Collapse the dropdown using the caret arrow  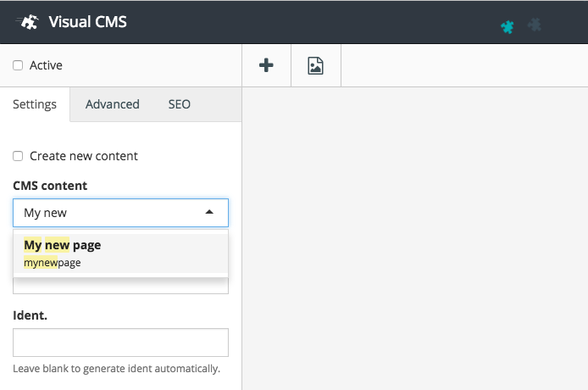pyautogui.click(x=209, y=213)
